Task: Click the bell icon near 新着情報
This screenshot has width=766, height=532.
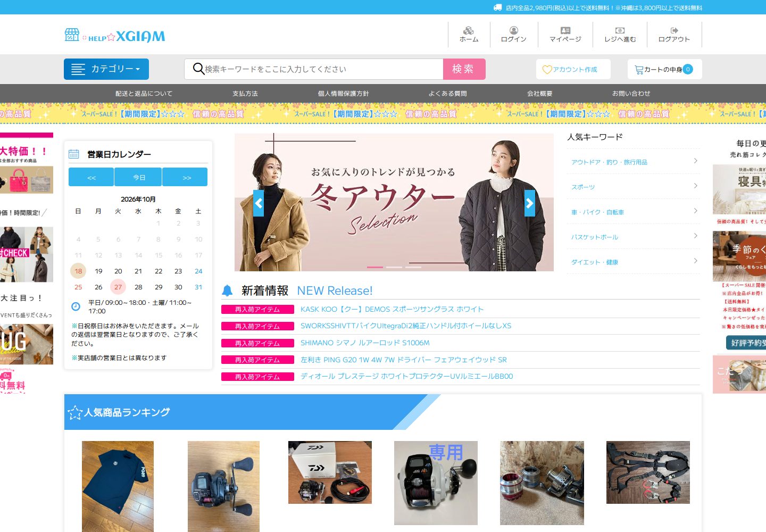Action: [x=227, y=290]
